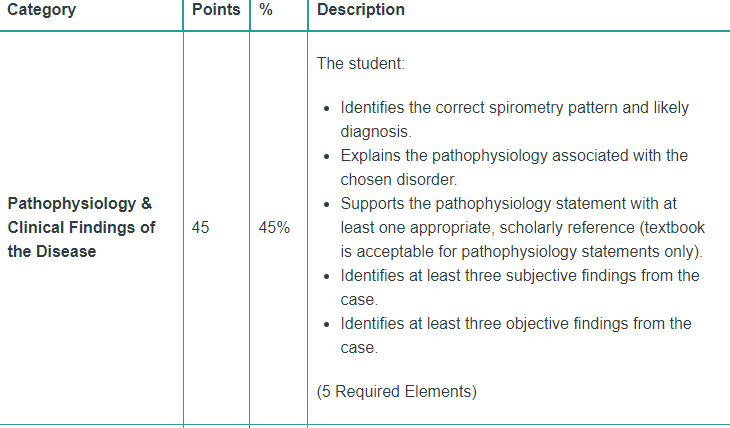Click the % column header

coord(266,10)
